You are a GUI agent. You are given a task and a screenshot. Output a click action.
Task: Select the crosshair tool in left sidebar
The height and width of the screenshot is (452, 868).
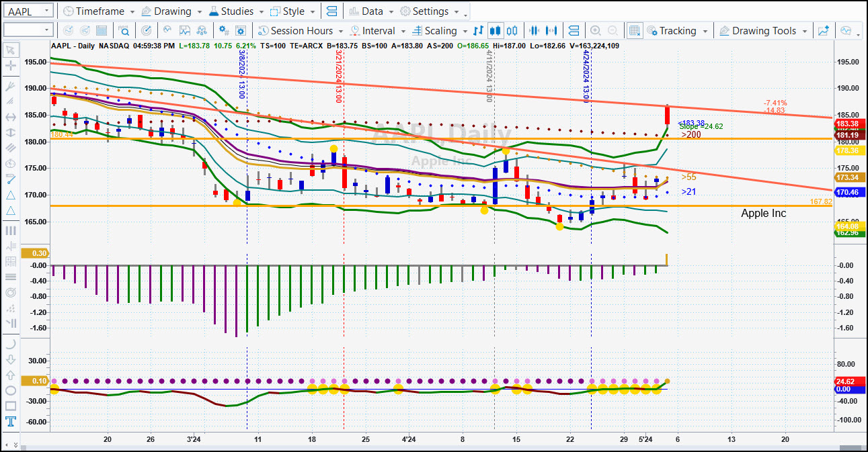[x=11, y=66]
